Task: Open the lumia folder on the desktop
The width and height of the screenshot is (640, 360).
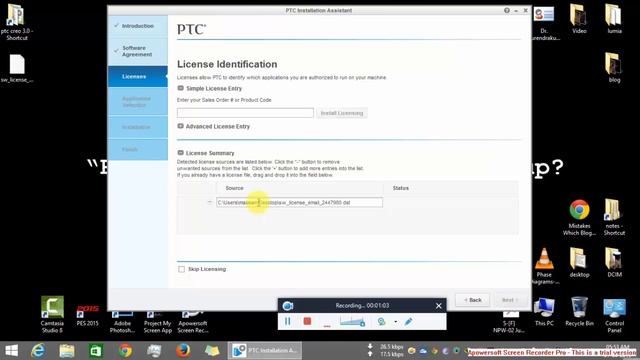Action: coord(614,19)
